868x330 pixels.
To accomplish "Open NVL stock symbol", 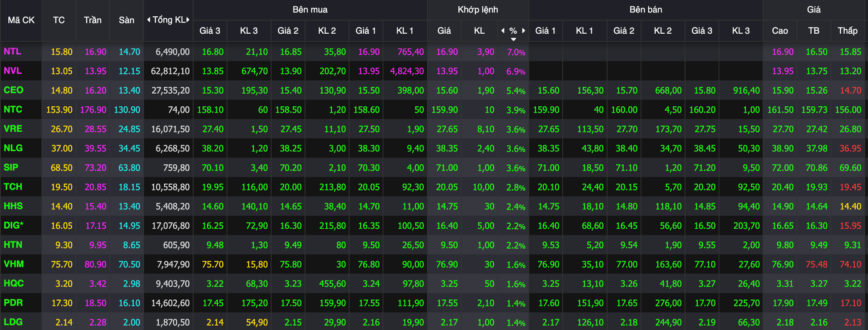I will click(12, 71).
